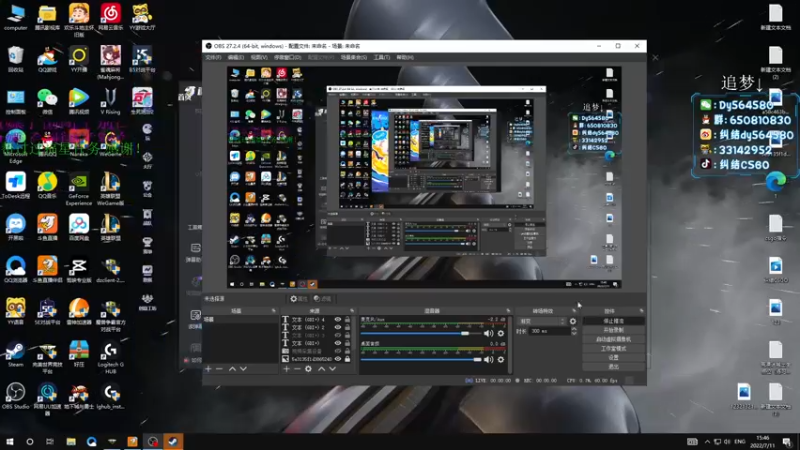Screen dimensions: 800x450
Task: Remove the selected source with the minus icon in the 来源 panel
Action: 297,368
